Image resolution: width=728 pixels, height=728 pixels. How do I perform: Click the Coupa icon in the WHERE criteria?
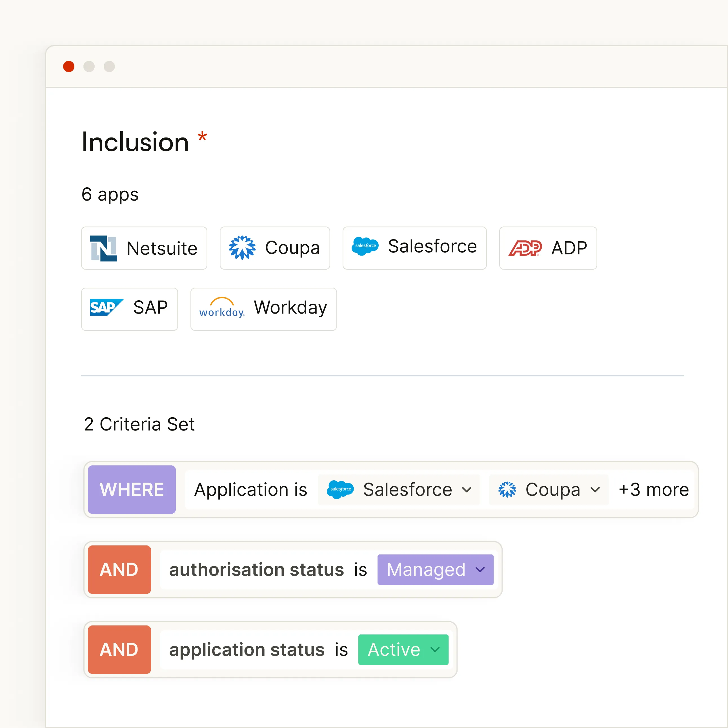pos(507,489)
